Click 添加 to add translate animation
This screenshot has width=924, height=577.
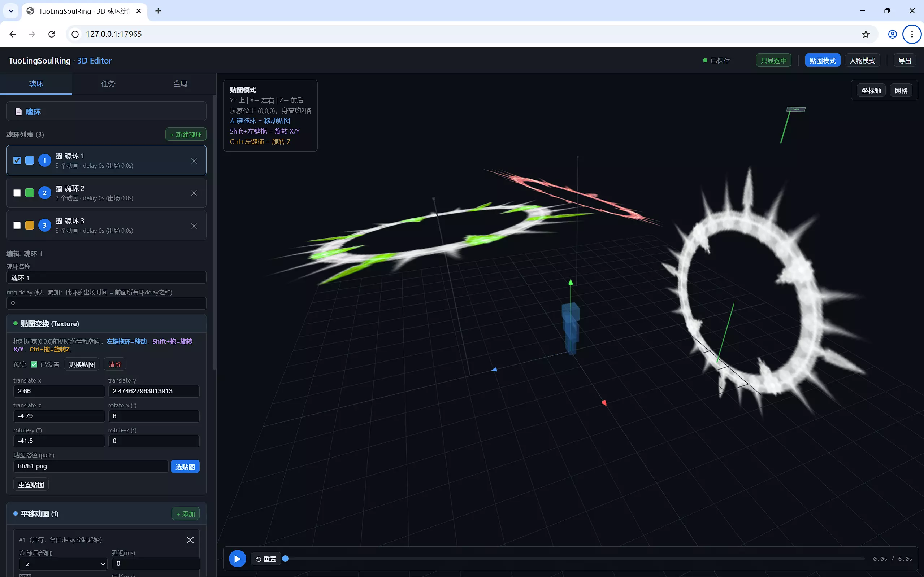point(186,514)
